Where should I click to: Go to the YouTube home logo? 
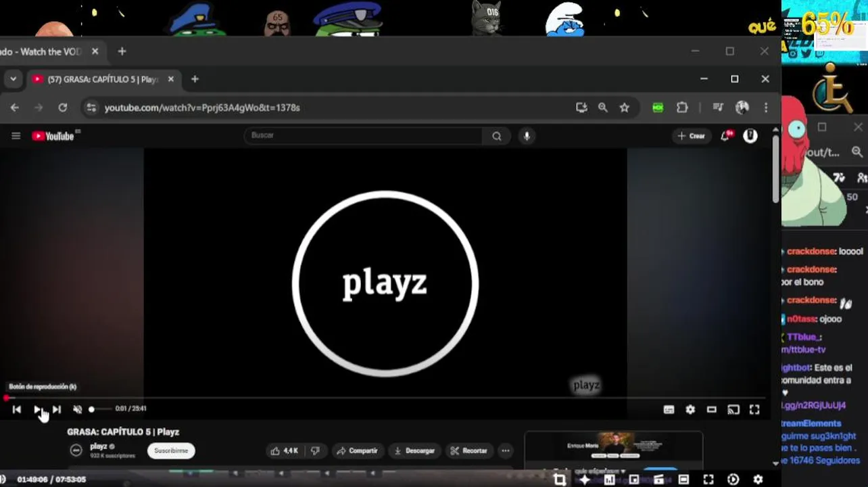point(53,136)
